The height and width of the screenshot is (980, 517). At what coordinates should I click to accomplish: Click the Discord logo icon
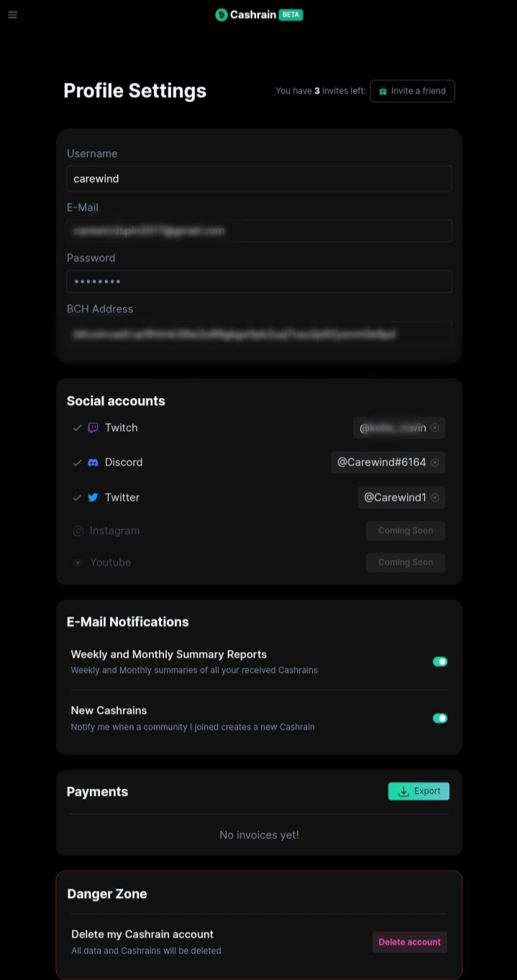click(93, 463)
